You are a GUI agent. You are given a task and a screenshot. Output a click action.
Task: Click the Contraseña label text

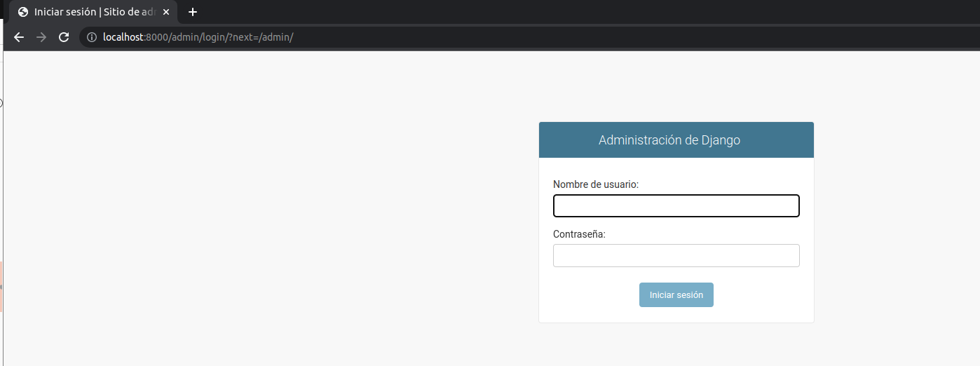(x=579, y=234)
